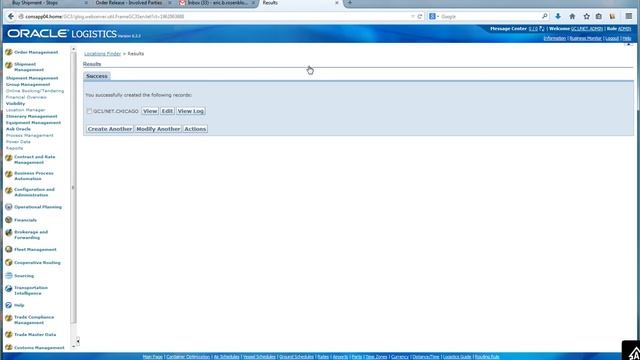Viewport: 640px width, 360px height.
Task: Open a new browser tab
Action: point(350,3)
